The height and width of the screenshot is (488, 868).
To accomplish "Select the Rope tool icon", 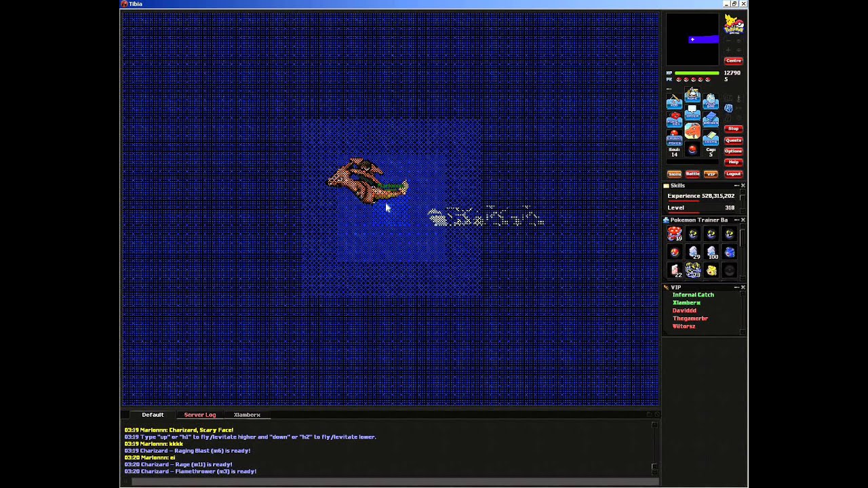I will tap(692, 95).
